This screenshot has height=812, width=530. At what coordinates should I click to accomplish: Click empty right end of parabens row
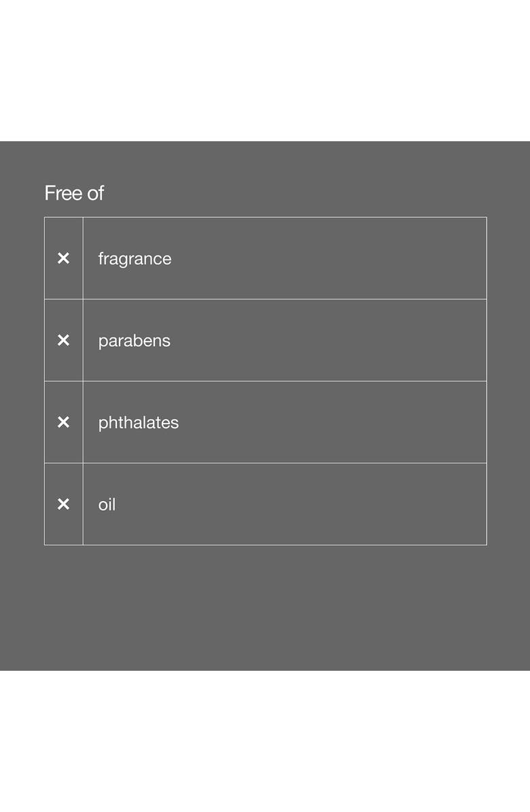pos(421,340)
